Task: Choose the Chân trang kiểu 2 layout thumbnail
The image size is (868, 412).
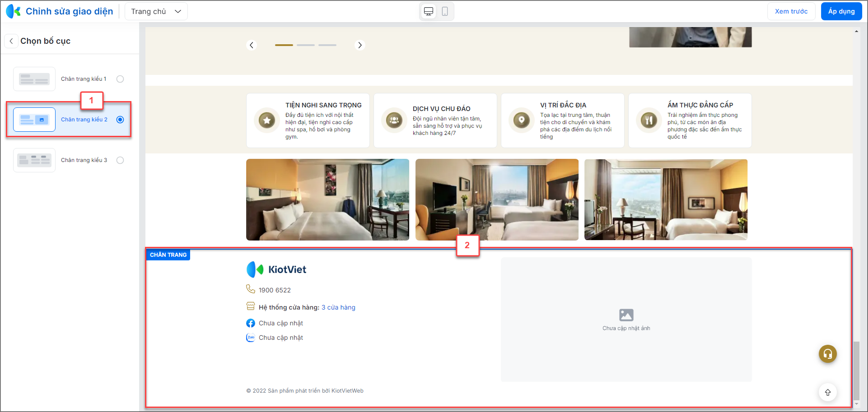Action: coord(34,120)
